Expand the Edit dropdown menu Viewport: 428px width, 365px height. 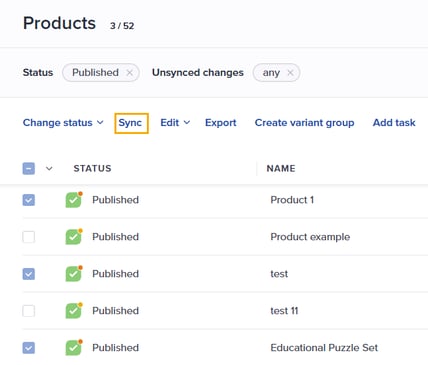[x=175, y=123]
